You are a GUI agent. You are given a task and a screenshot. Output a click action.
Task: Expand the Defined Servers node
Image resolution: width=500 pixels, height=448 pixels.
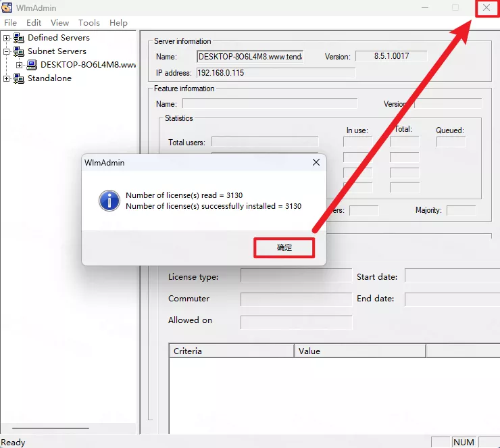click(x=7, y=38)
